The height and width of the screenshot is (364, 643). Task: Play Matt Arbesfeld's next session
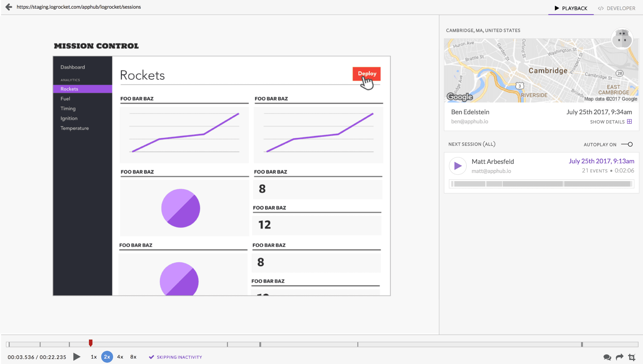point(458,166)
